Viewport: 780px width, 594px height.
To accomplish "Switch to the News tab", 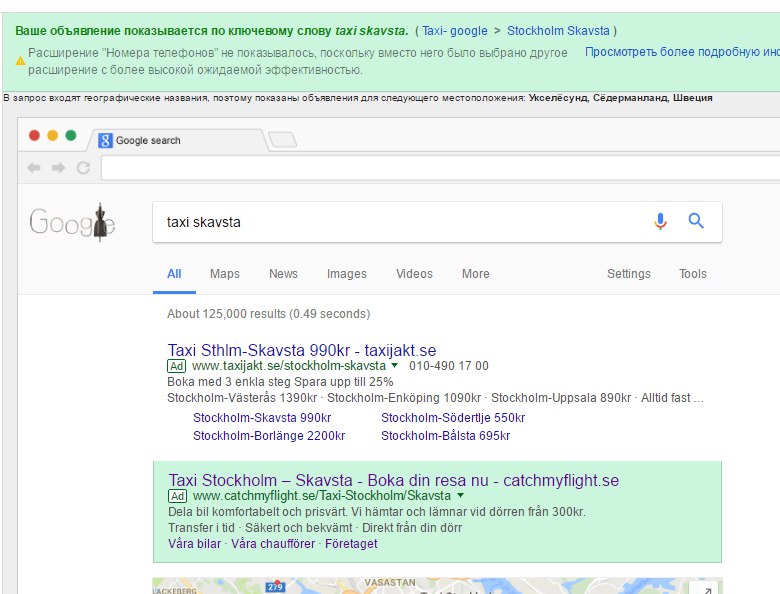I will click(x=284, y=274).
